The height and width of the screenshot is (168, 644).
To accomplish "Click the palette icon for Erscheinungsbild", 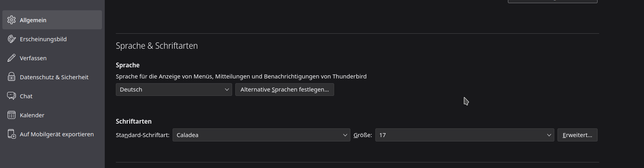I will coord(12,39).
